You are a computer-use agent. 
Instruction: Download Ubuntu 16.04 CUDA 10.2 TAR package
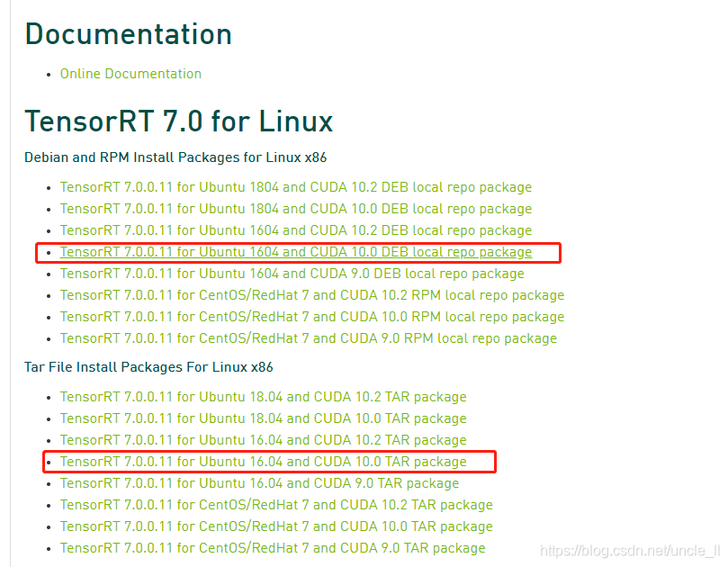point(264,440)
